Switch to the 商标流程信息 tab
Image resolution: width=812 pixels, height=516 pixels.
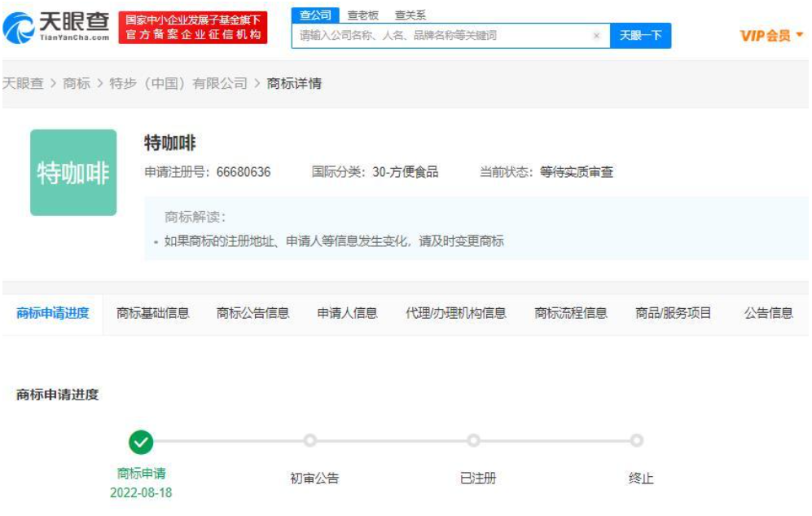pyautogui.click(x=571, y=313)
